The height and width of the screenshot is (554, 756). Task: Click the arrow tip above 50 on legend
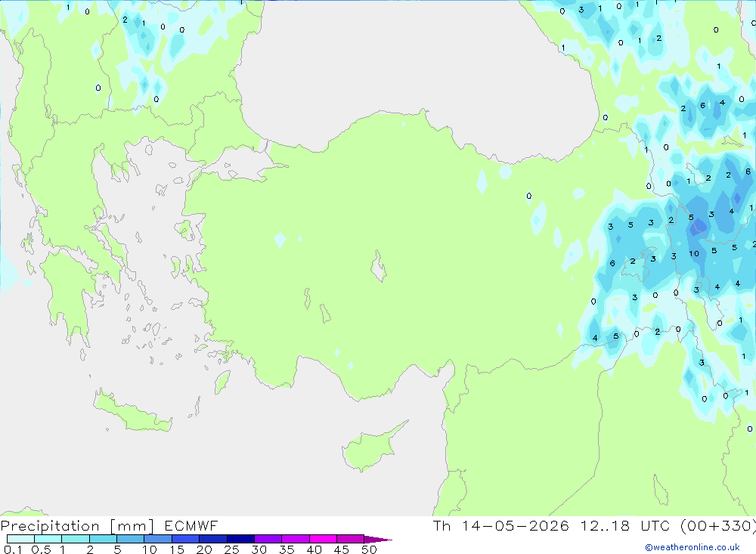pyautogui.click(x=378, y=539)
